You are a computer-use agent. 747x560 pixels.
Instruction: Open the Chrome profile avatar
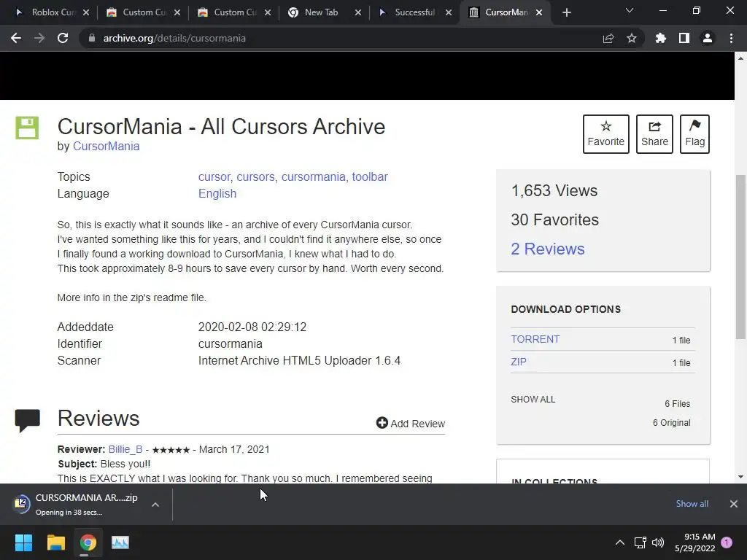(x=708, y=38)
